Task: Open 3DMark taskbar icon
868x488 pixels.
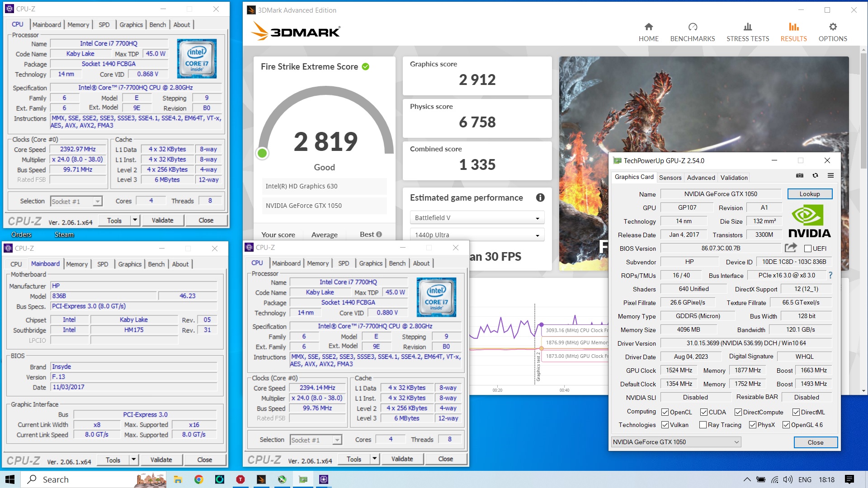Action: click(x=261, y=479)
